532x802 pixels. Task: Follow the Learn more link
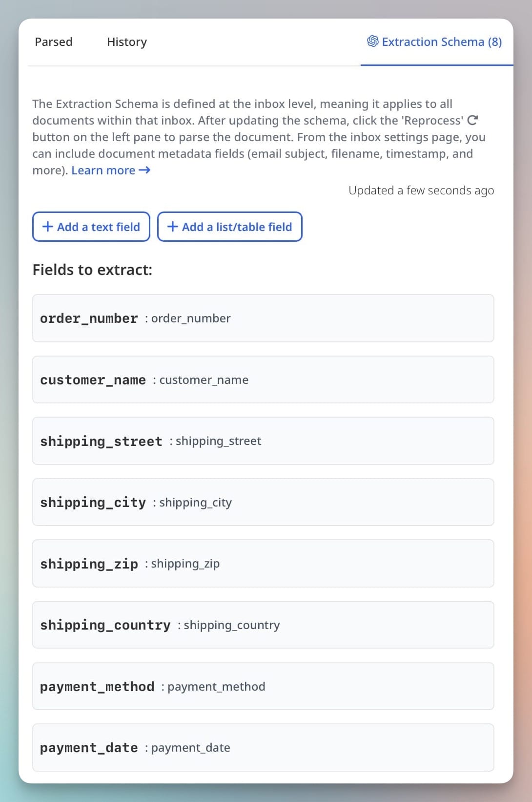click(x=103, y=170)
